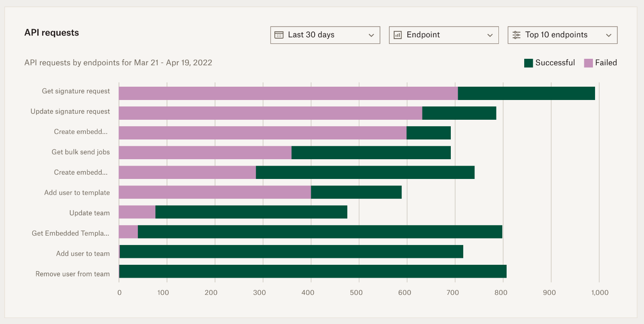Click the calendar icon beside Last 30 days
This screenshot has height=324, width=644.
[x=279, y=35]
